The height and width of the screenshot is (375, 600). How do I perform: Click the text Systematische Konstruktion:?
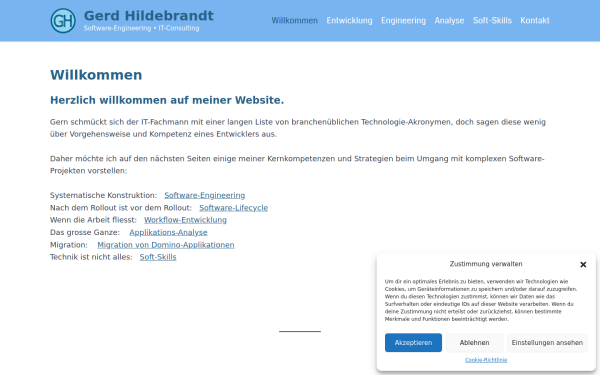(103, 195)
